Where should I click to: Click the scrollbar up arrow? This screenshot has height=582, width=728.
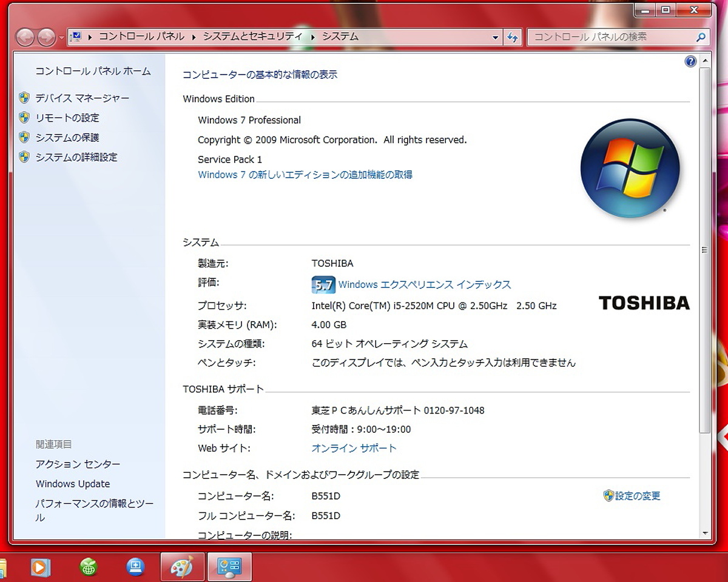click(x=704, y=61)
